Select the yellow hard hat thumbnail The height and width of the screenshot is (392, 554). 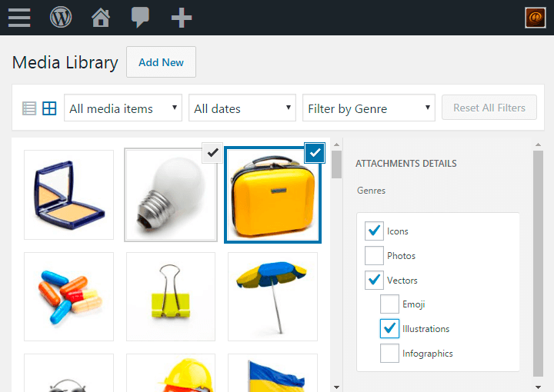point(171,373)
